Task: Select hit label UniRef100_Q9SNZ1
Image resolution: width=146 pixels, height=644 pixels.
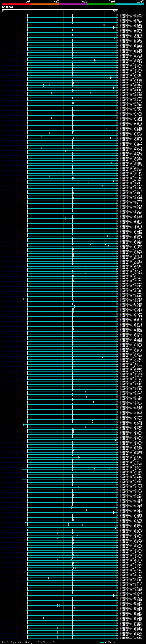Action: tap(131, 17)
